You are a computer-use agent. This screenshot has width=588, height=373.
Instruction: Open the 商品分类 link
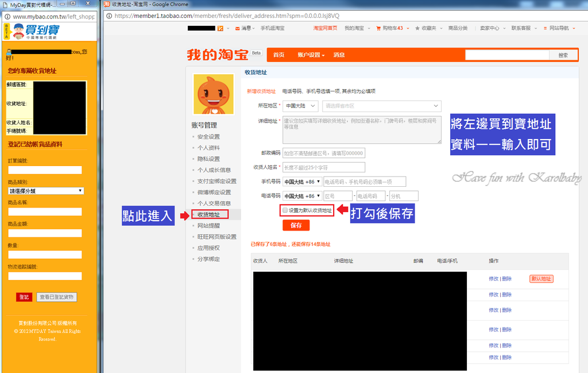click(x=458, y=28)
